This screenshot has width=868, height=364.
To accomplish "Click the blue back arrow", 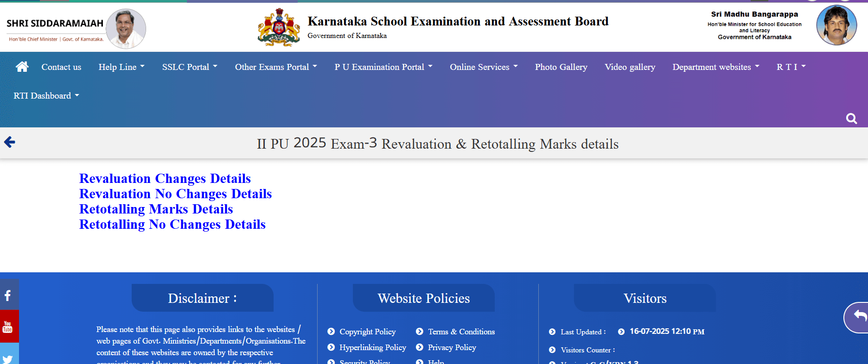I will [x=10, y=142].
